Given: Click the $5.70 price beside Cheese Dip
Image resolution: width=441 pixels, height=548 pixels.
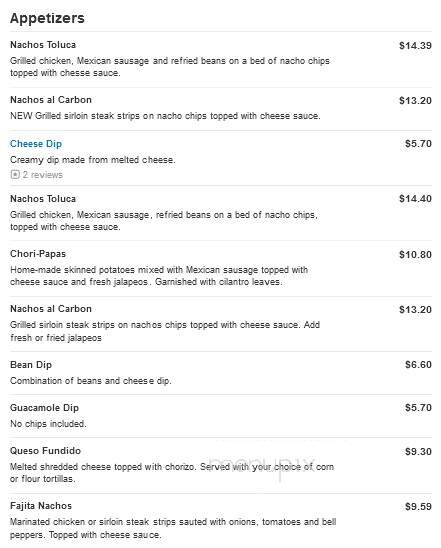Looking at the screenshot, I should (x=418, y=144).
